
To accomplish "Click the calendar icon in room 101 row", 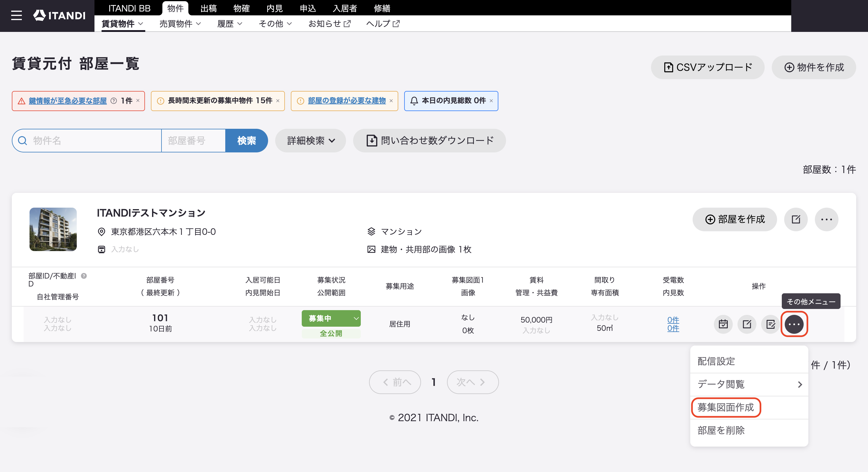I will 723,324.
